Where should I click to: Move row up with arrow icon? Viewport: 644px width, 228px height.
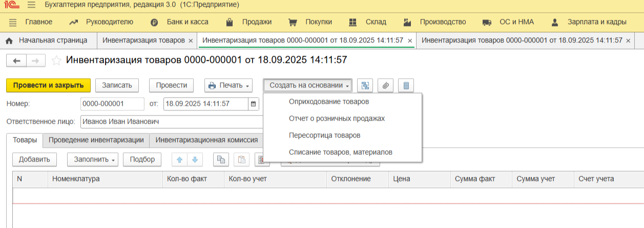(179, 159)
